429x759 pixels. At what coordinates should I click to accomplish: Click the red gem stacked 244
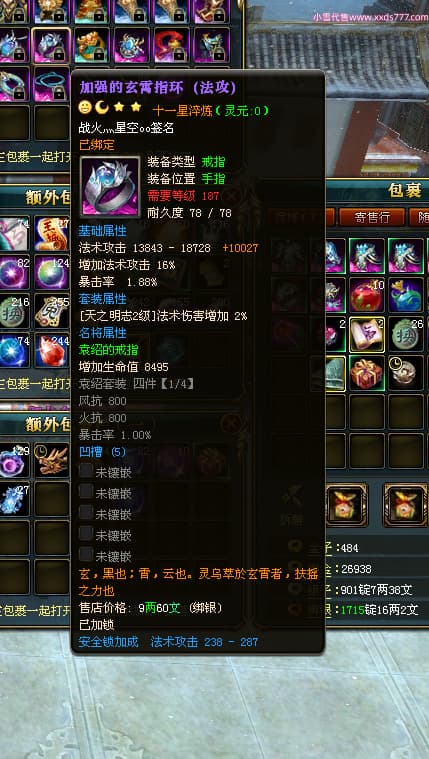click(52, 350)
